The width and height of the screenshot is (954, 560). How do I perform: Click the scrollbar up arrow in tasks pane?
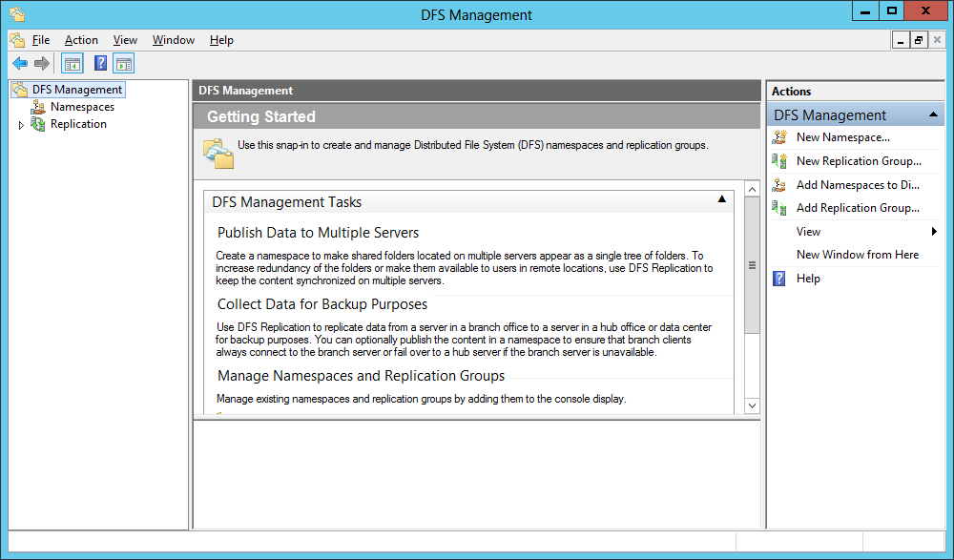coord(752,189)
